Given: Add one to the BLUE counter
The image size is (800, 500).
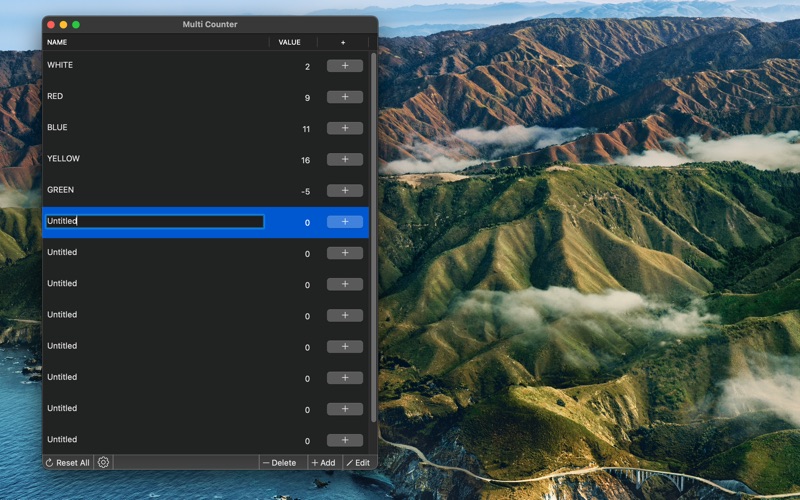Looking at the screenshot, I should point(345,128).
